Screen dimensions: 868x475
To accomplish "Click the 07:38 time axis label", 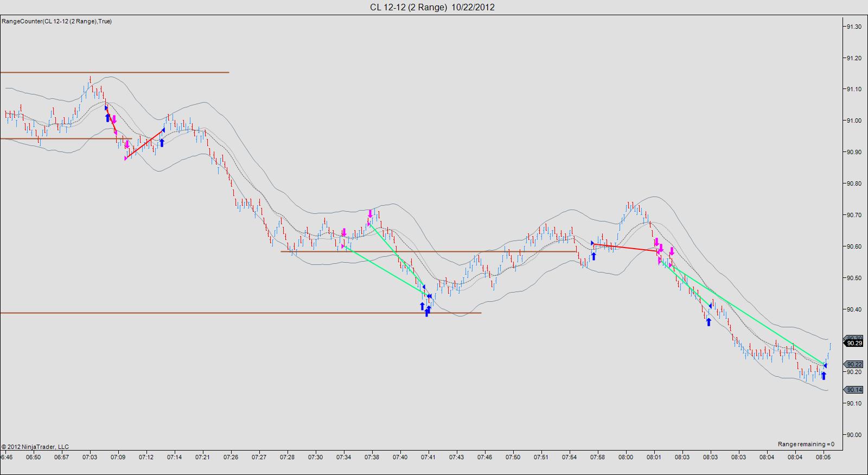I will pyautogui.click(x=372, y=458).
